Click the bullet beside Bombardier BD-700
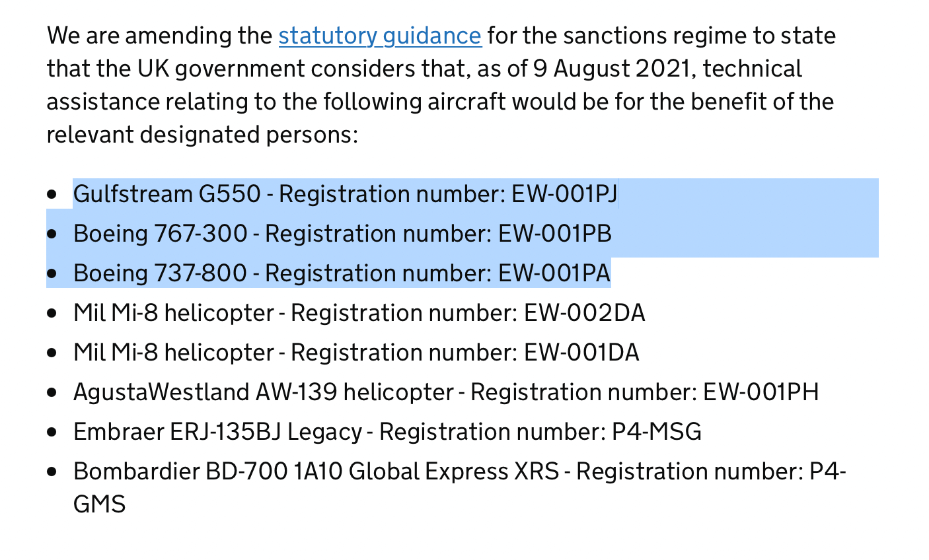Viewport: 929px width, 560px height. (x=53, y=472)
